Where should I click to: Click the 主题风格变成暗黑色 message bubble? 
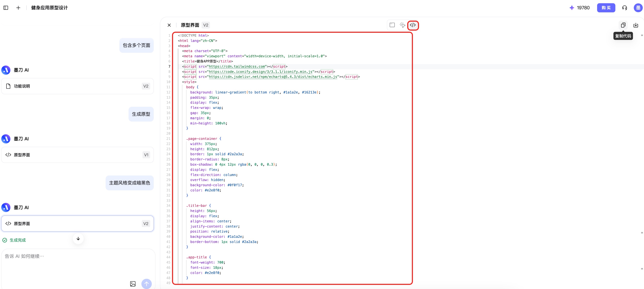(x=130, y=183)
